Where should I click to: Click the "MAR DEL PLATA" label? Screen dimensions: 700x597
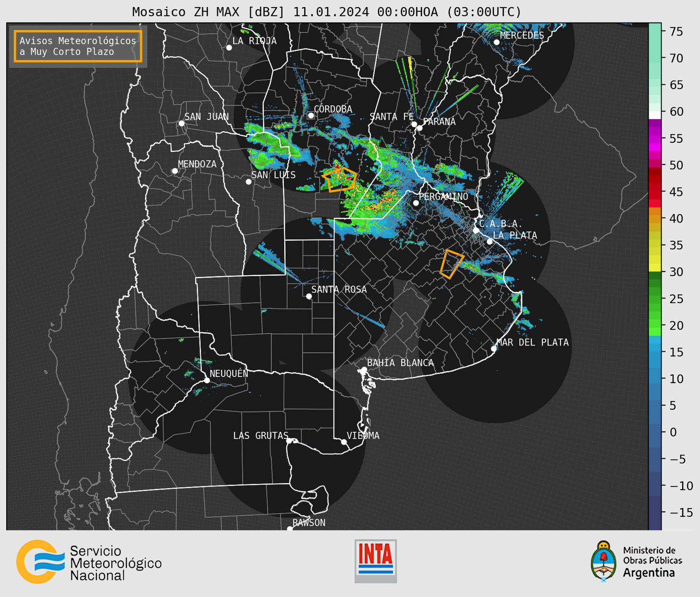[x=533, y=342]
